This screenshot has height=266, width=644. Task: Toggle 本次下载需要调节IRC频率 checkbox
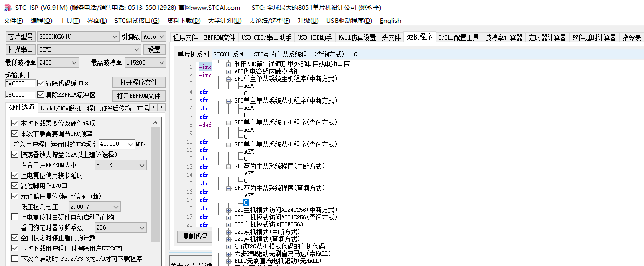coord(15,134)
